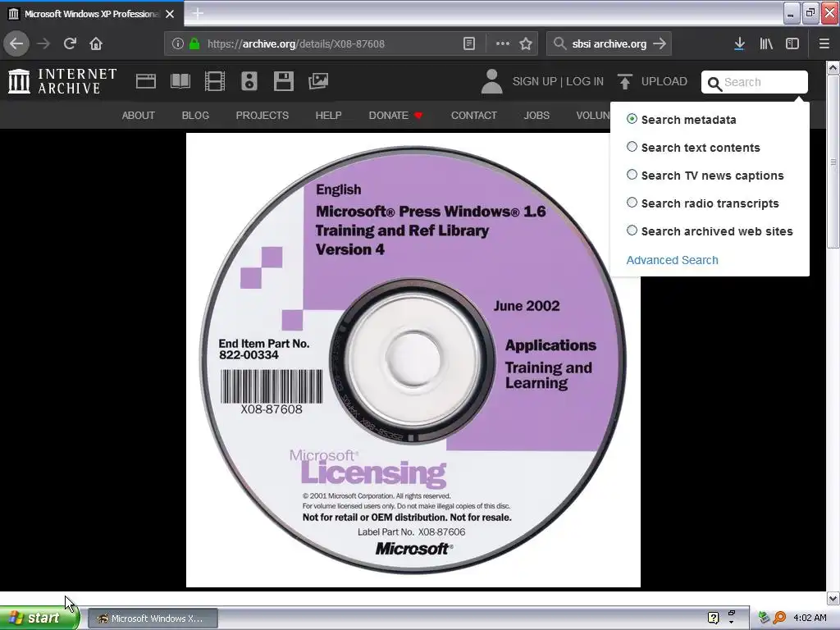
Task: Click the green secure-connection padlock
Action: [194, 44]
